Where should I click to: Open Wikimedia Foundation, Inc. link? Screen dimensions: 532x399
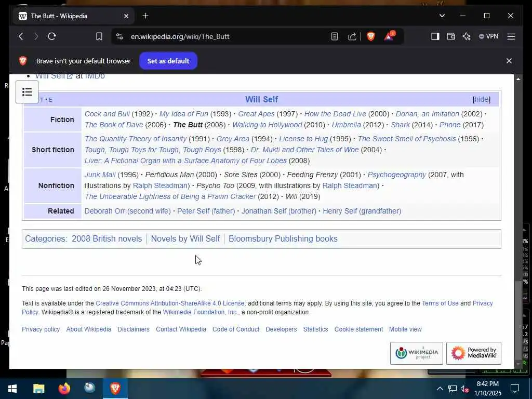pos(201,312)
